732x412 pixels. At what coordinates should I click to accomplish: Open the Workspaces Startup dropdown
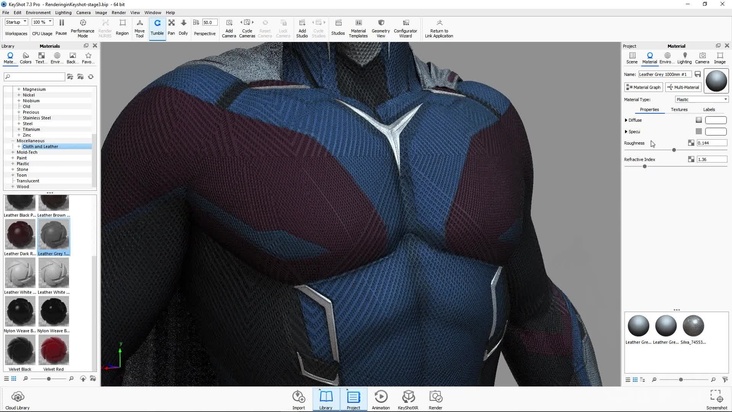[x=16, y=22]
